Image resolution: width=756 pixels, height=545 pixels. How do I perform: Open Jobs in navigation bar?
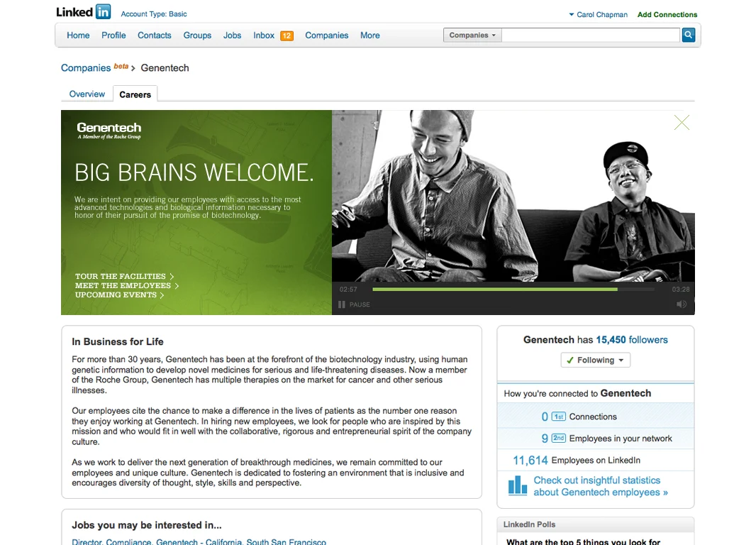tap(232, 35)
